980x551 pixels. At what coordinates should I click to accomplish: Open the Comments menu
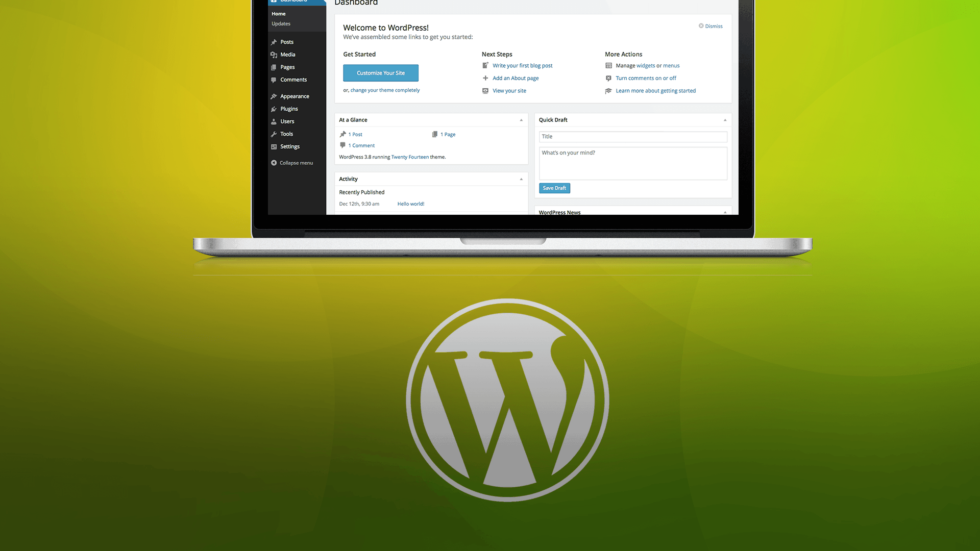point(293,80)
